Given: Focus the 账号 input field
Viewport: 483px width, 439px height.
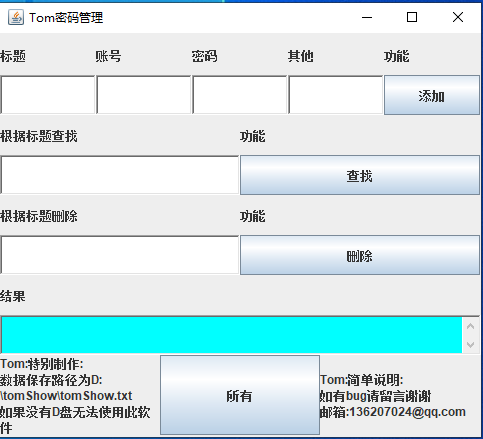Looking at the screenshot, I should (144, 95).
